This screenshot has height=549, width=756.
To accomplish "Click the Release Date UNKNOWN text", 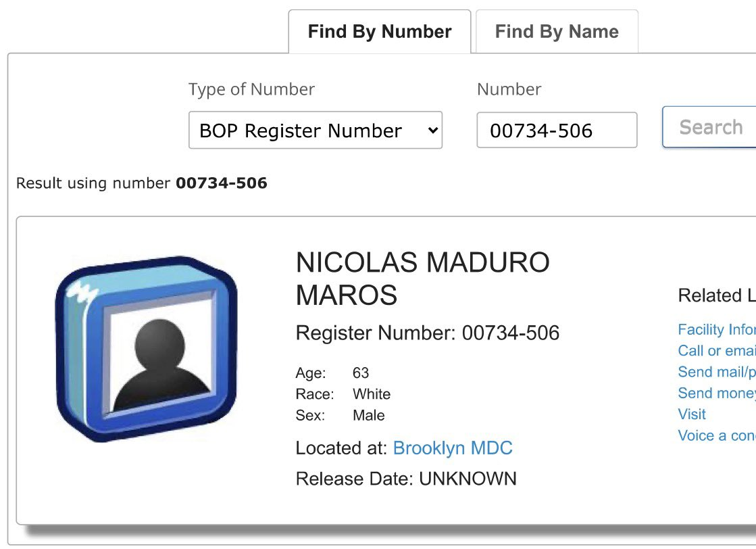I will click(406, 479).
